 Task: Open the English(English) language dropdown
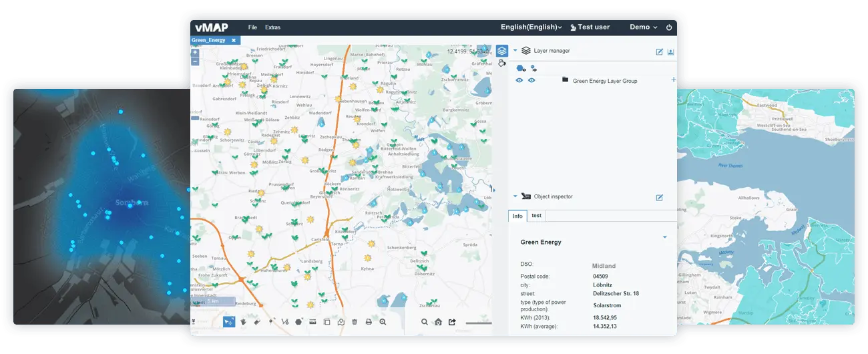tap(531, 27)
